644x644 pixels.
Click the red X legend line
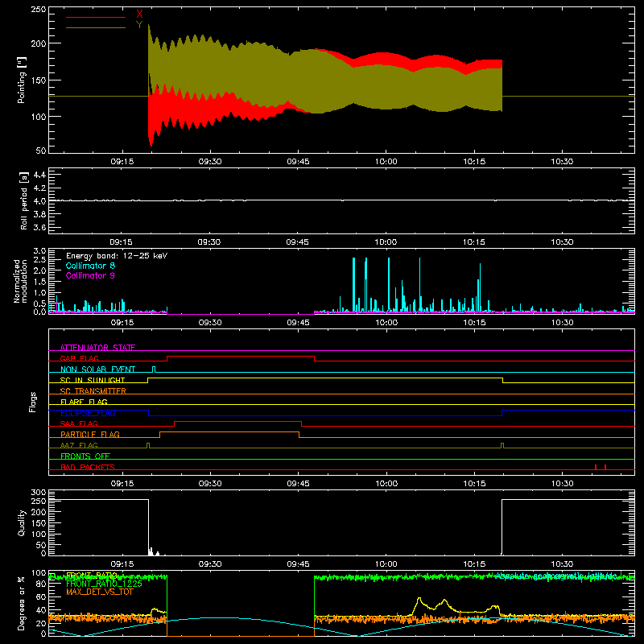(x=96, y=17)
